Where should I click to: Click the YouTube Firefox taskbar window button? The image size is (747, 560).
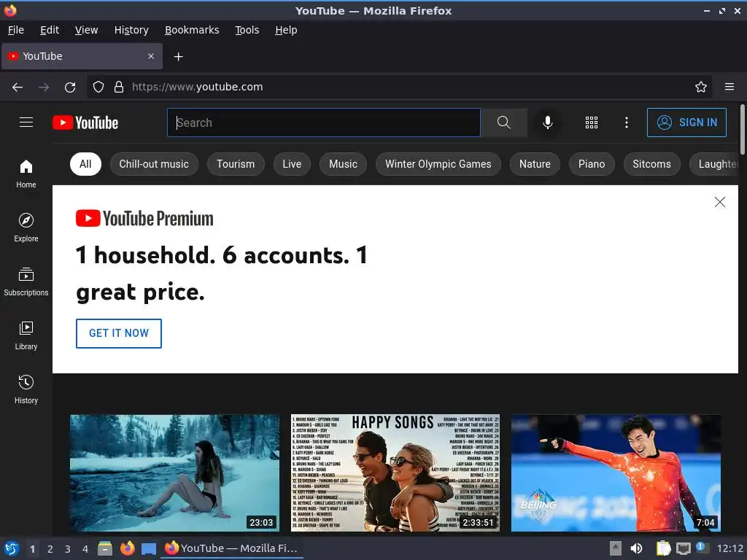click(232, 548)
